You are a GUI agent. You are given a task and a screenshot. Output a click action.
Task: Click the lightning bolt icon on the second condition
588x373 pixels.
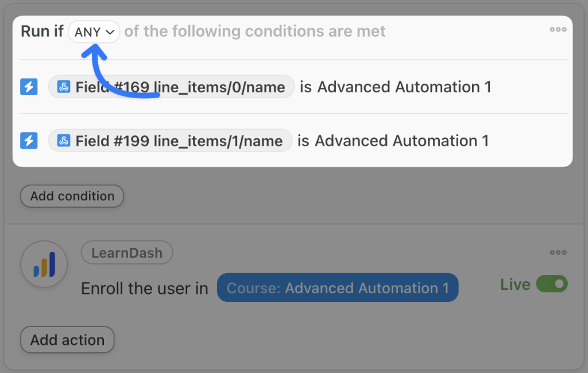29,140
